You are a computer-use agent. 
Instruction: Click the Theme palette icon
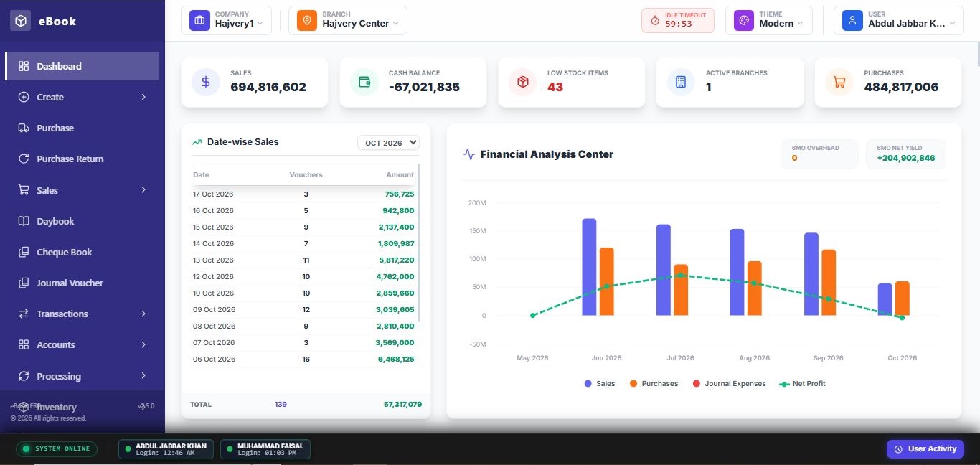click(744, 20)
